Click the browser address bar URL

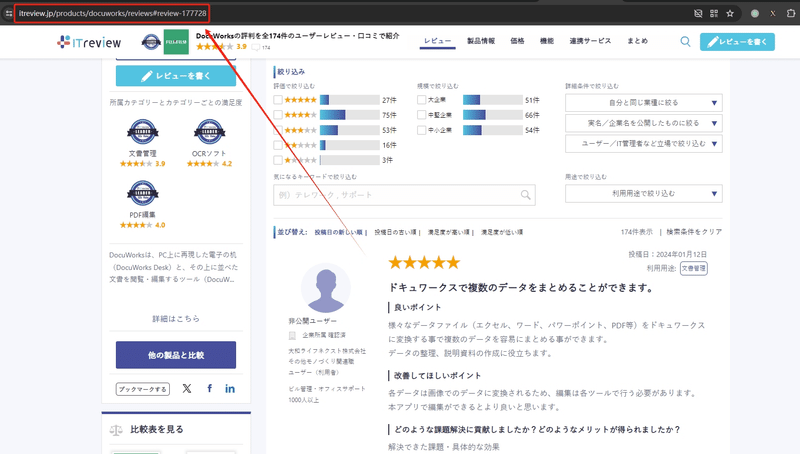pos(112,13)
